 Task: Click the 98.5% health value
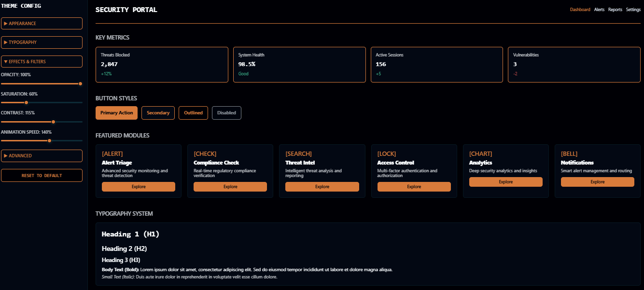click(247, 64)
